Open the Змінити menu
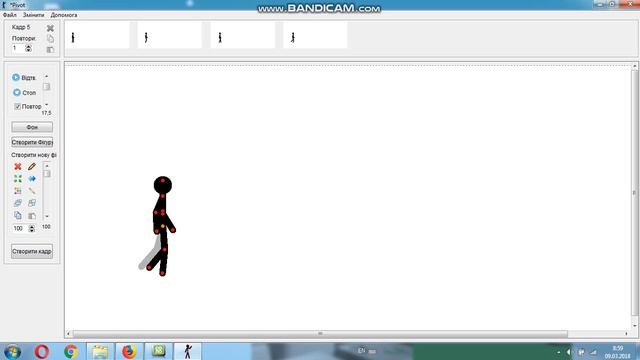This screenshot has height=360, width=640. [33, 15]
